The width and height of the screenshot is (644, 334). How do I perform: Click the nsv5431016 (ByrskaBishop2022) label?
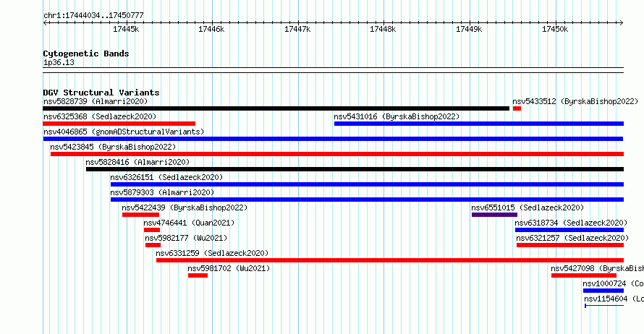point(397,116)
